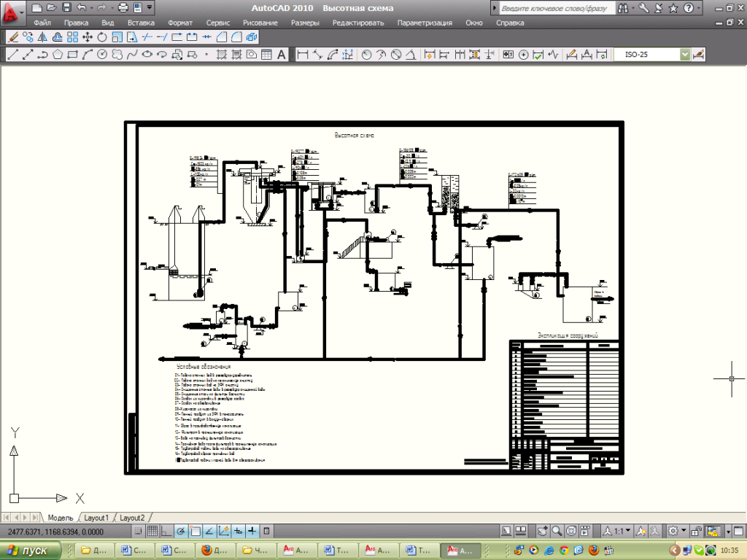Screen dimensions: 747x560
Task: Open the Рисование menu
Action: pos(260,23)
